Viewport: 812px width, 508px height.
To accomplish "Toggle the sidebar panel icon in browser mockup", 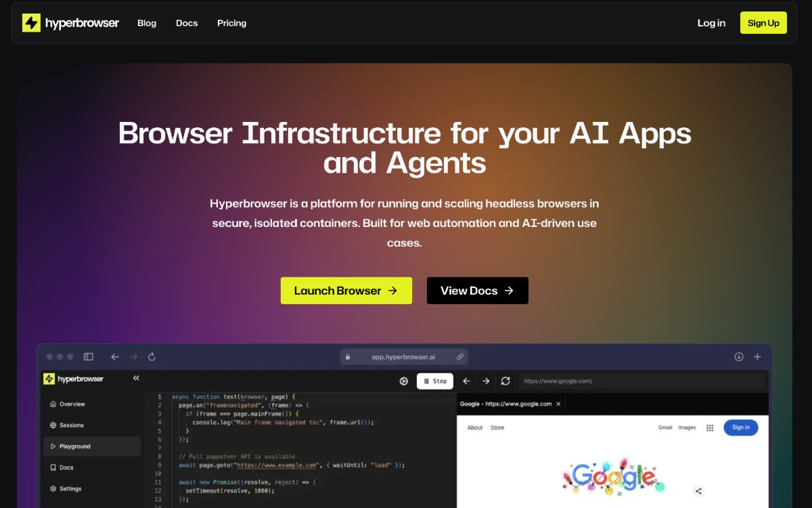I will click(x=89, y=357).
